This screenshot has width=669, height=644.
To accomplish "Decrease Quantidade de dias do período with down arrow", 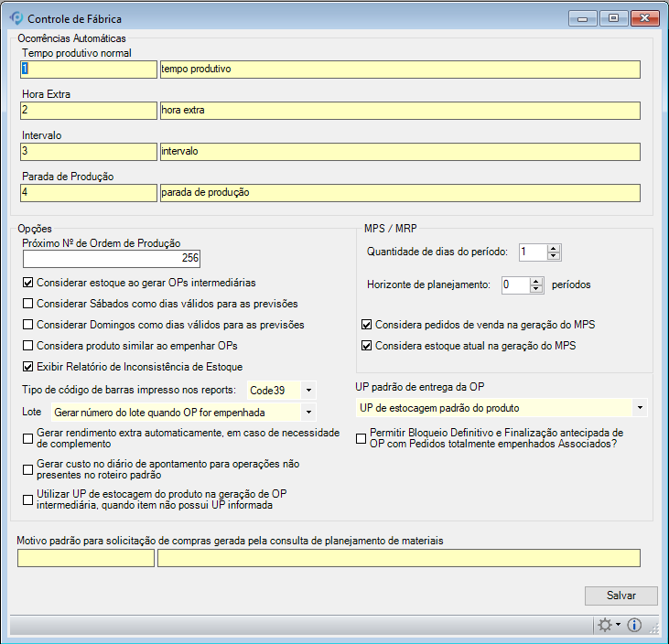I will pos(554,256).
